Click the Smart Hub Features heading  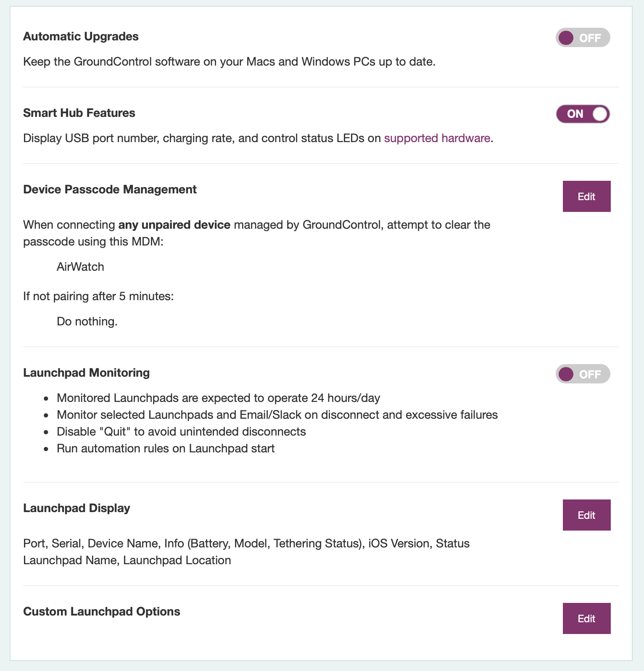79,113
